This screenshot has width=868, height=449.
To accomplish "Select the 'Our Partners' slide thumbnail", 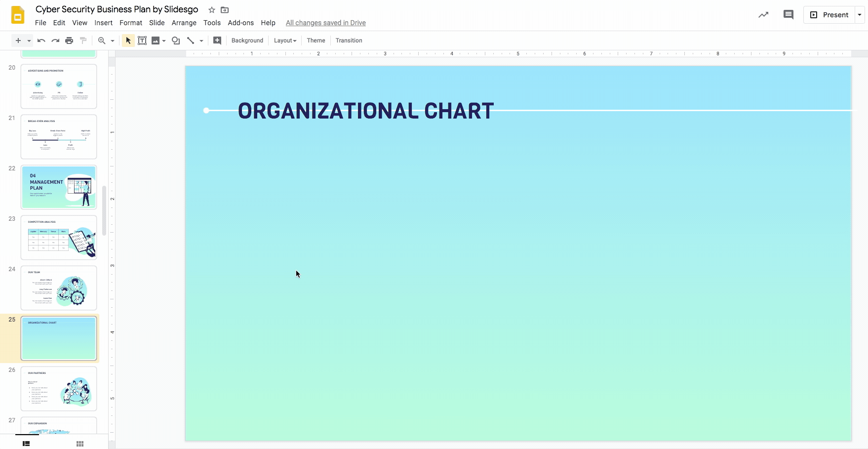I will pos(58,389).
